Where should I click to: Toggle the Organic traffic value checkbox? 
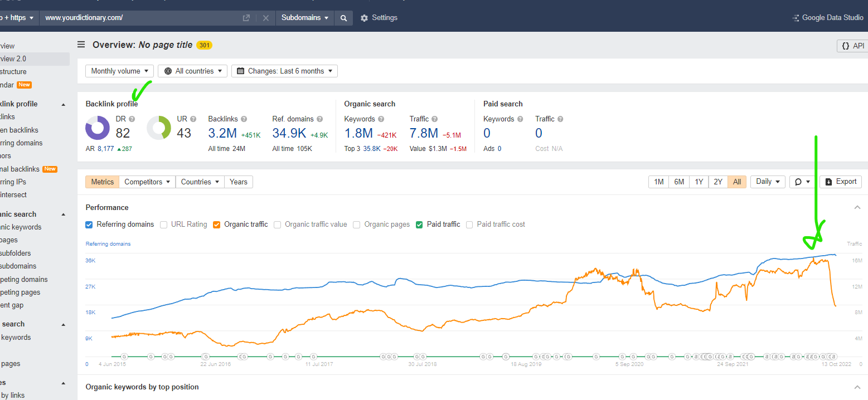click(278, 225)
